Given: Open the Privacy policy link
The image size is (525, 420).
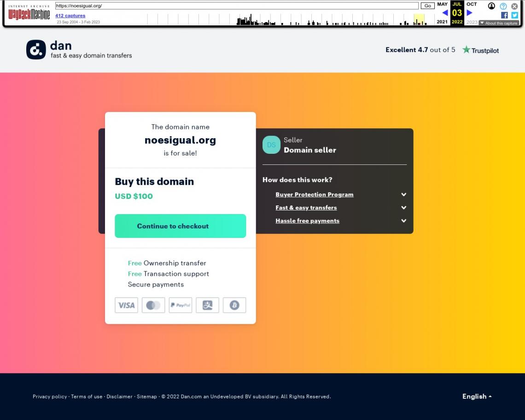Looking at the screenshot, I should coord(50,397).
